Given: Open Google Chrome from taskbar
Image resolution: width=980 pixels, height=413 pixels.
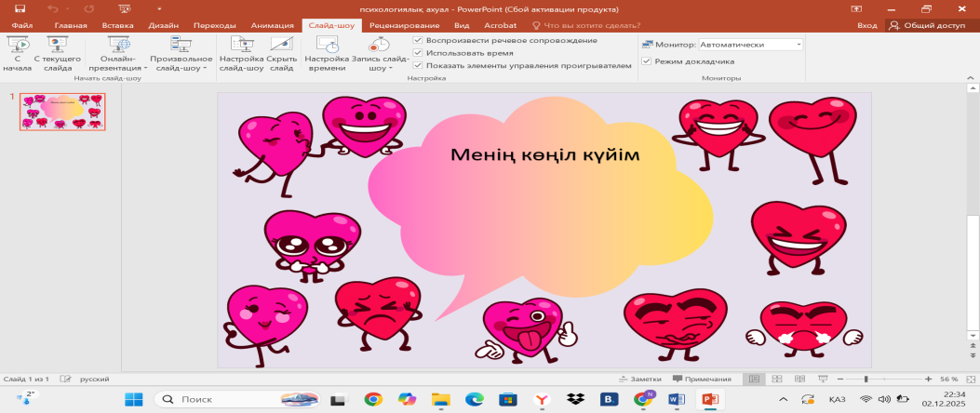Looking at the screenshot, I should (373, 399).
